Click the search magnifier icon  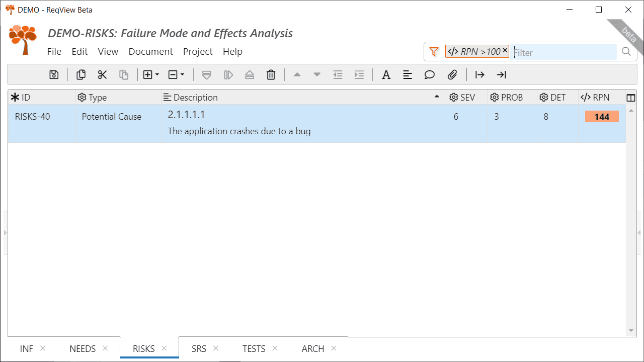[x=626, y=51]
